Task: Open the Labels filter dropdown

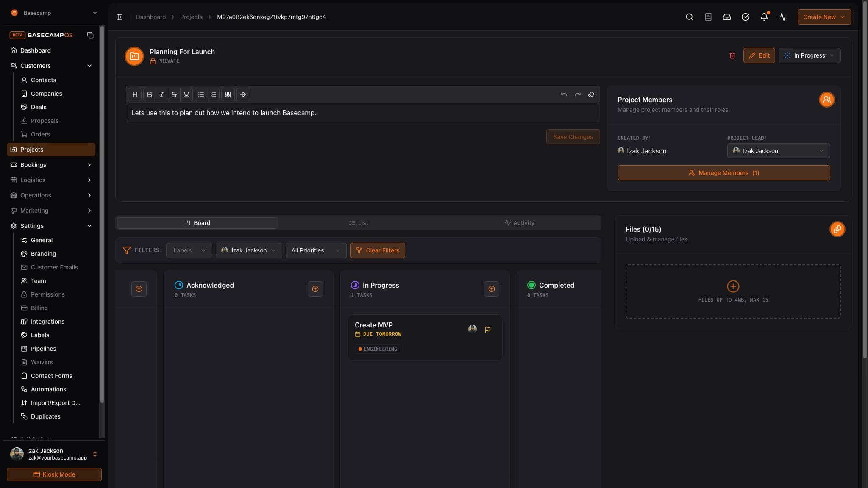Action: pos(189,250)
